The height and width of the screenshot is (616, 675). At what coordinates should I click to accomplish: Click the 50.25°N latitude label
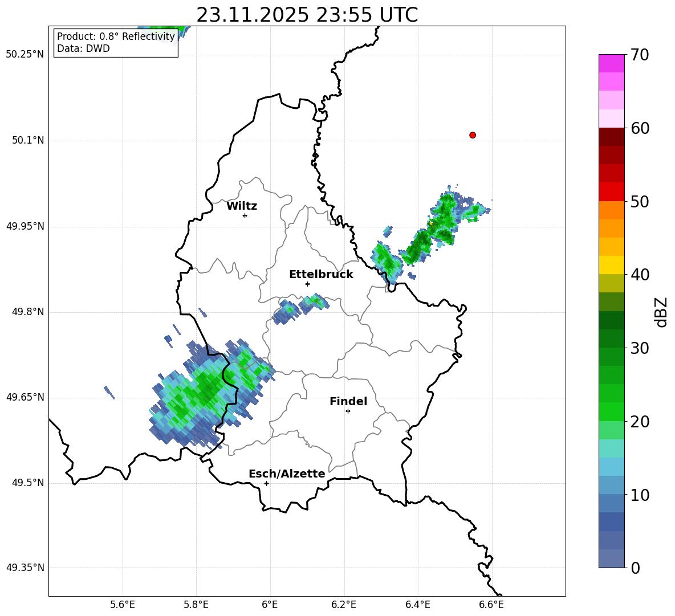click(x=25, y=55)
